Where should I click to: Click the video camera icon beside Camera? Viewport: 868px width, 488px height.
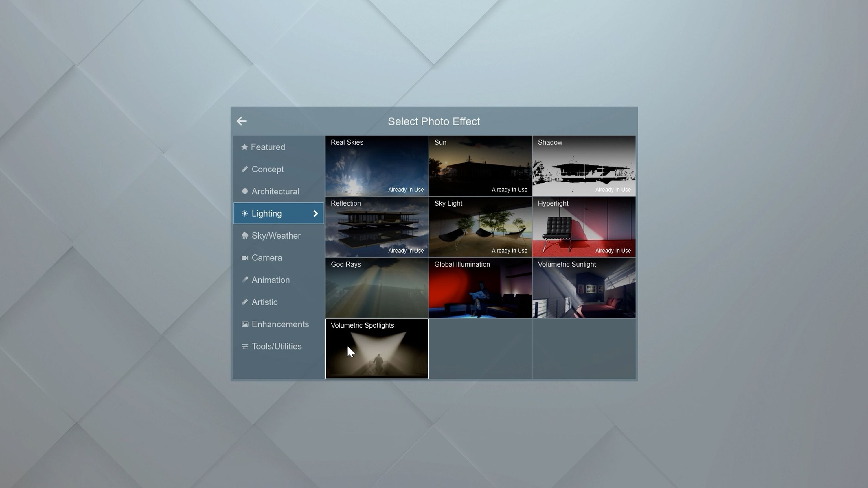click(x=245, y=258)
